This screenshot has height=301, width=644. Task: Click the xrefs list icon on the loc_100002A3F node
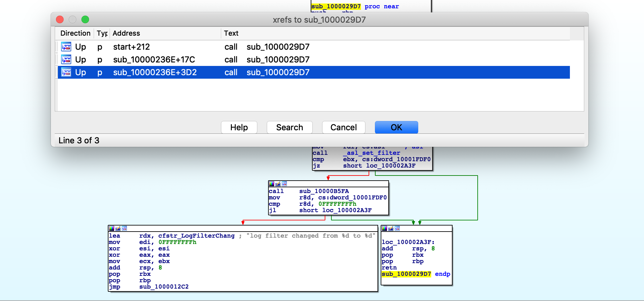coord(397,228)
